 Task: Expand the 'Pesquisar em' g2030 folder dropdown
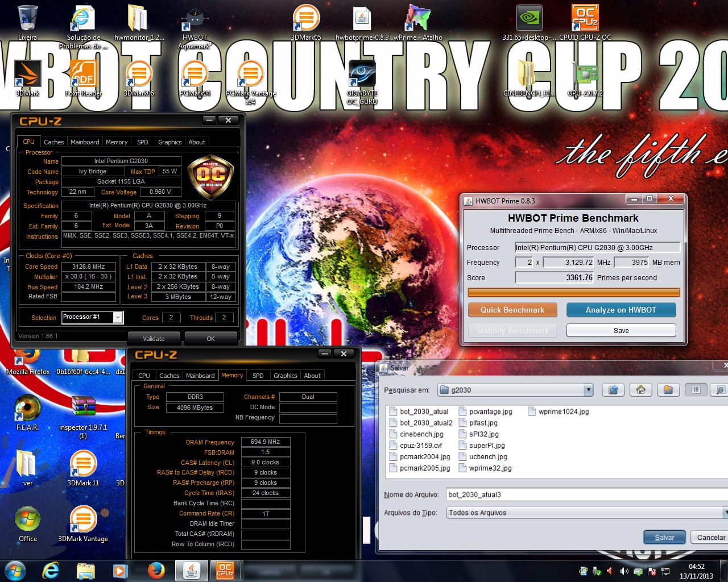click(x=588, y=390)
